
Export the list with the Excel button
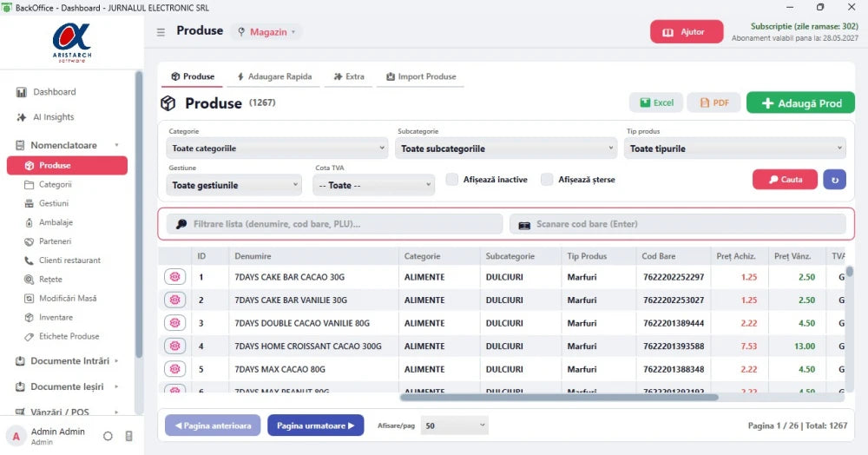656,103
